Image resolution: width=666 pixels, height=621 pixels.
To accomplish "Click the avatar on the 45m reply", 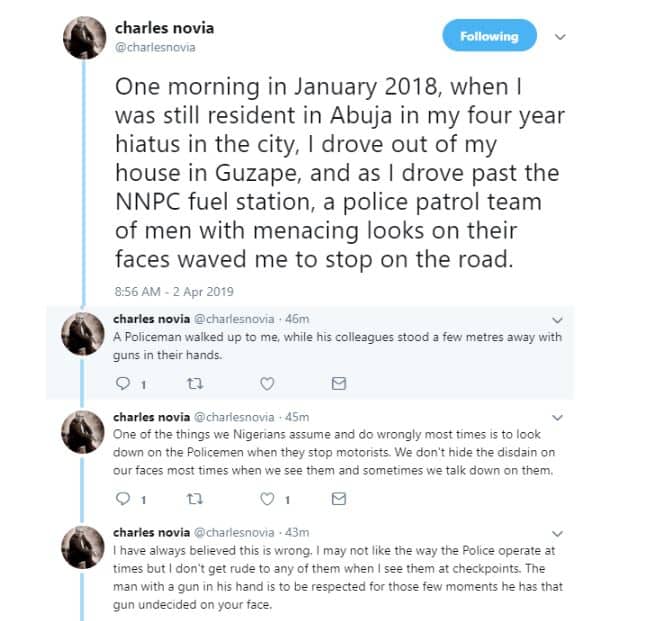I will (x=83, y=429).
